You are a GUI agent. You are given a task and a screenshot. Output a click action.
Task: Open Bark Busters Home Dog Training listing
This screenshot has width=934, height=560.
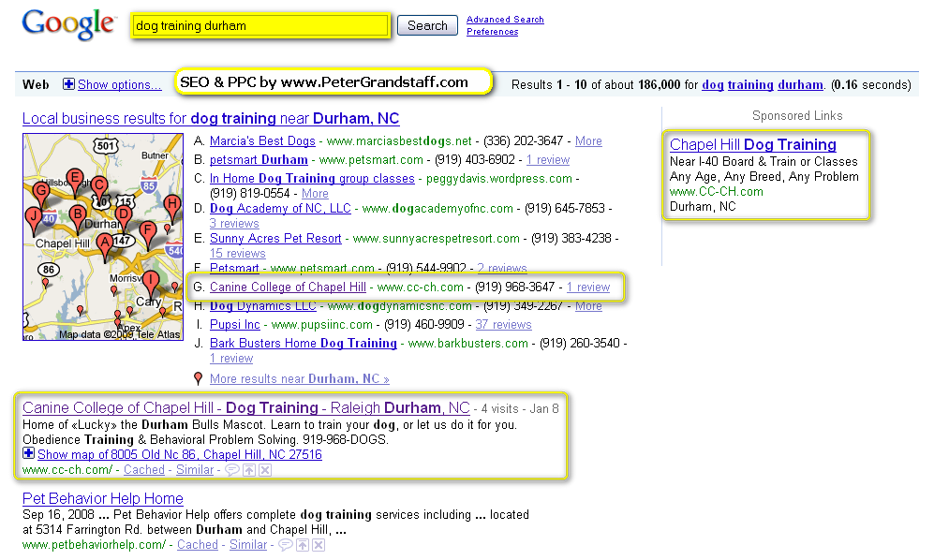[x=304, y=343]
